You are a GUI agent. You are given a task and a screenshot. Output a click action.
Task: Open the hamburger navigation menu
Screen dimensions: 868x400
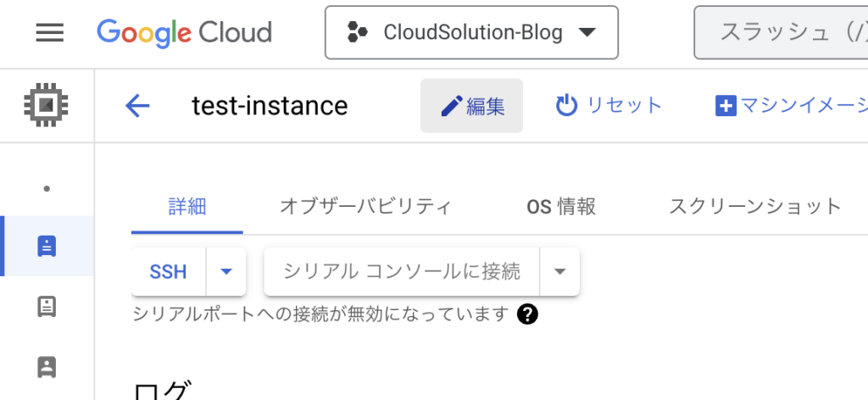[50, 33]
